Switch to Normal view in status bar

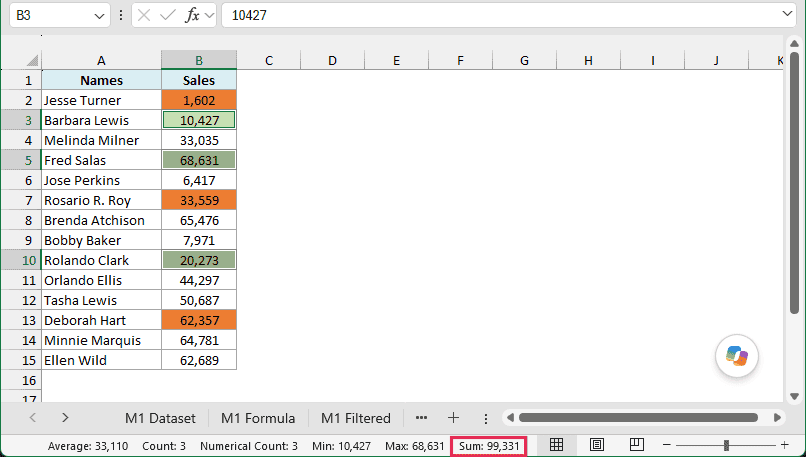tap(556, 445)
